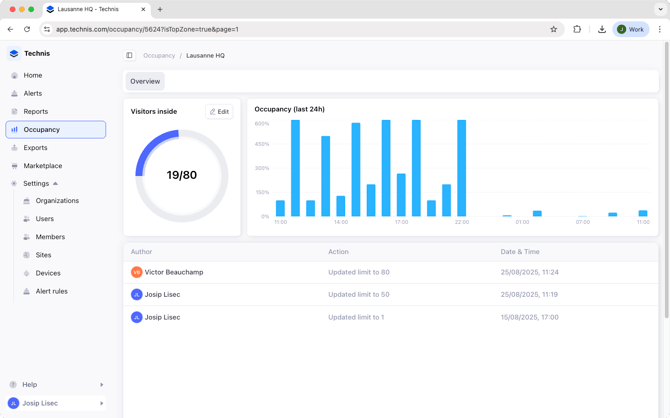Expand the Help submenu arrow
This screenshot has height=418, width=670.
pyautogui.click(x=101, y=385)
